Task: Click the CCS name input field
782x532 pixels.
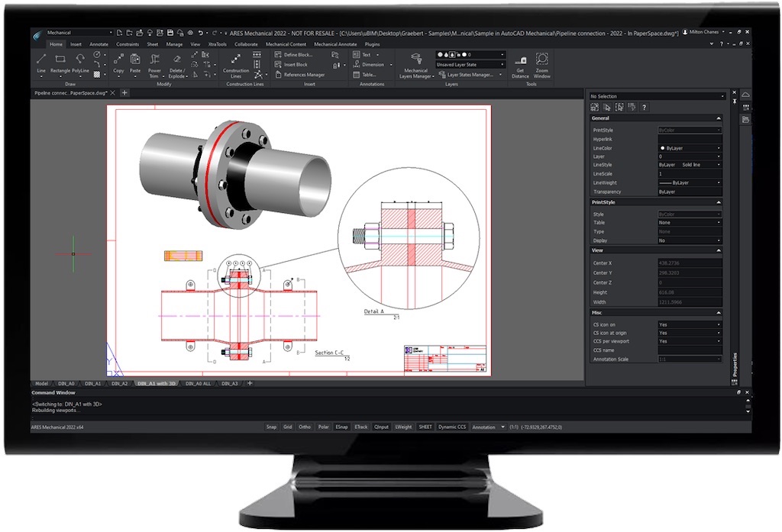Action: point(690,350)
